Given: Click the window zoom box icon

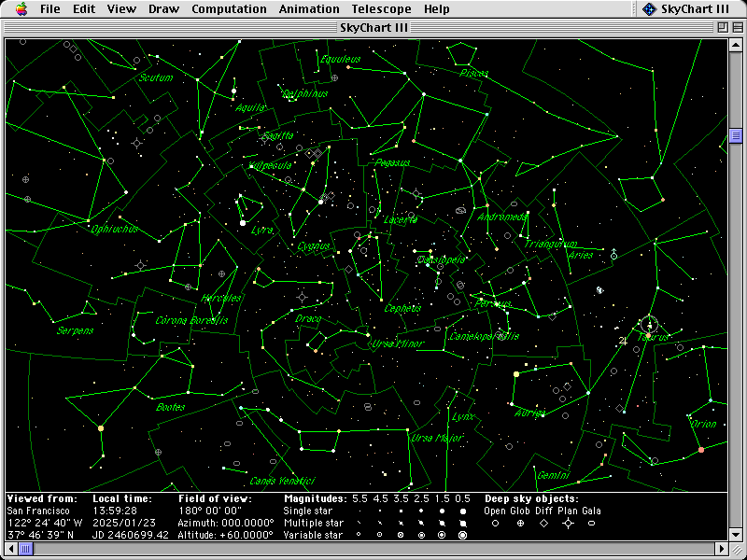Looking at the screenshot, I should 723,27.
